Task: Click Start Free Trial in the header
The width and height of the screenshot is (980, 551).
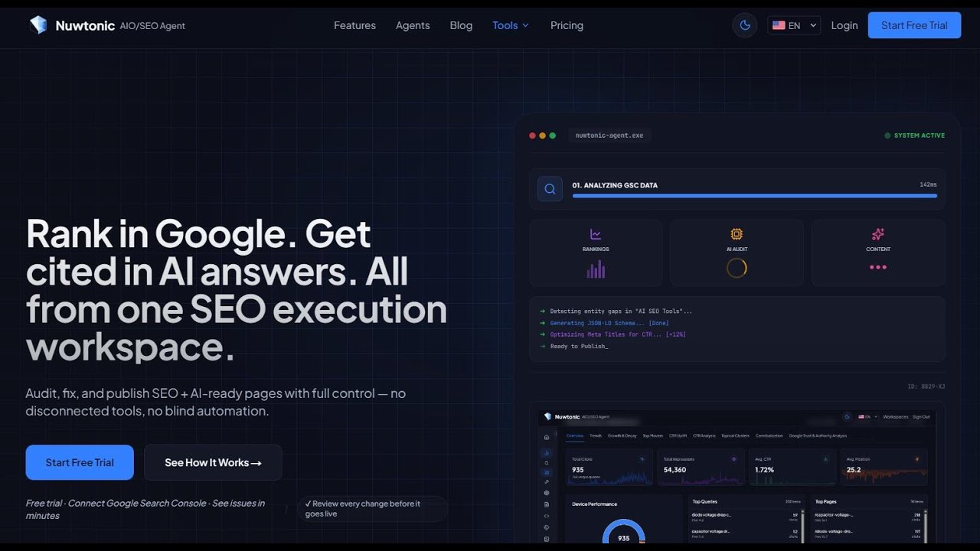Action: point(914,25)
